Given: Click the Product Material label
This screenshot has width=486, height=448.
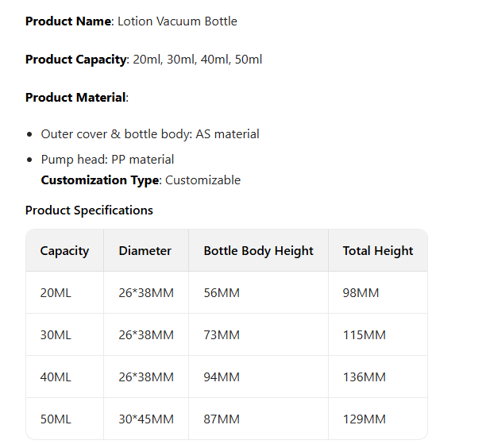Looking at the screenshot, I should (x=75, y=98).
